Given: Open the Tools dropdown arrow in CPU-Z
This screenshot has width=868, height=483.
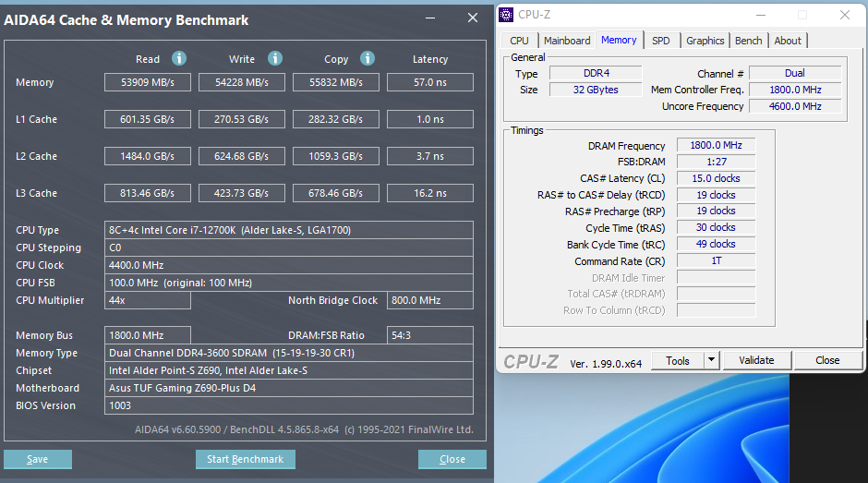Looking at the screenshot, I should coord(711,360).
